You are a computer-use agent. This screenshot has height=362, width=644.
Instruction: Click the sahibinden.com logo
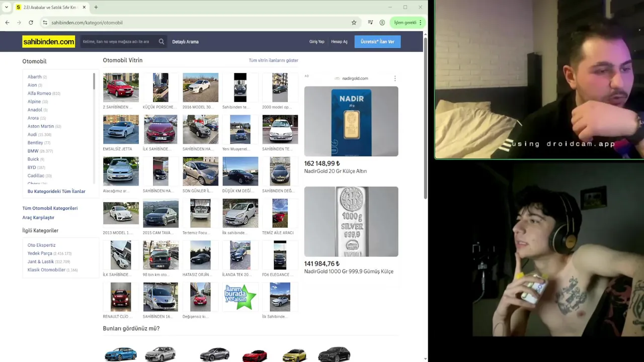point(48,42)
